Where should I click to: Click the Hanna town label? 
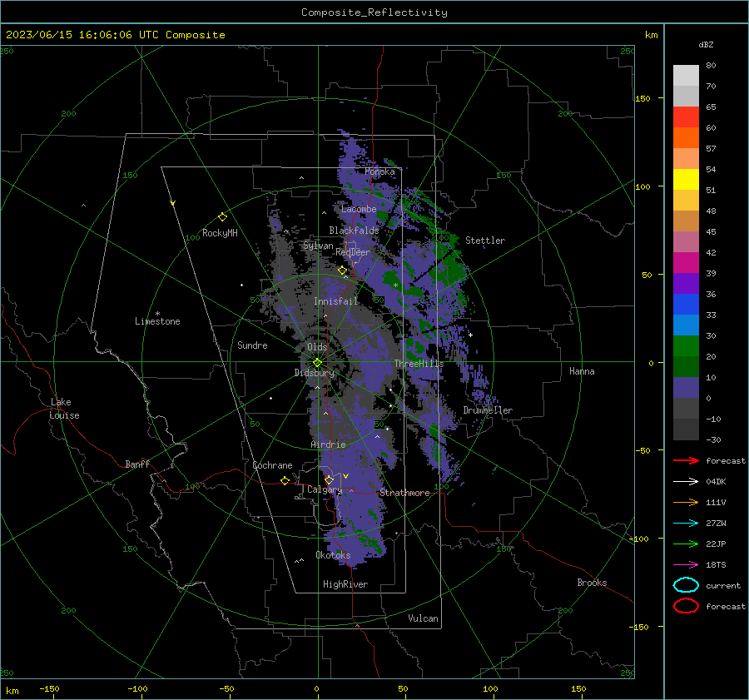[x=582, y=371]
